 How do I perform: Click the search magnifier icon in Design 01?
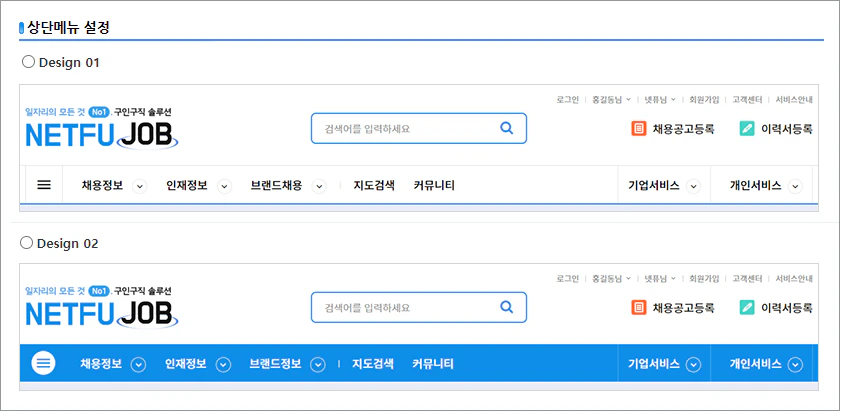[x=506, y=128]
